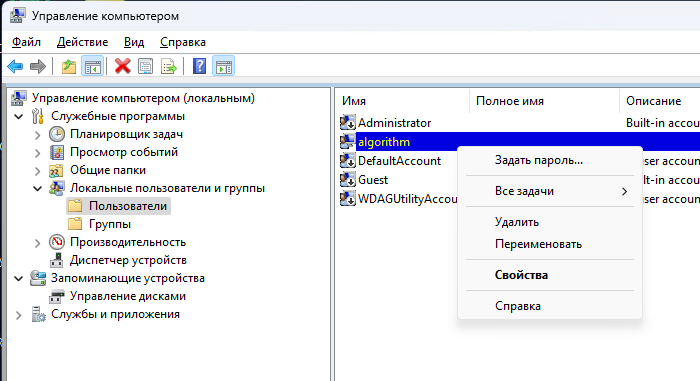Click the Forward arrow toolbar icon
700x381 pixels.
click(x=38, y=67)
